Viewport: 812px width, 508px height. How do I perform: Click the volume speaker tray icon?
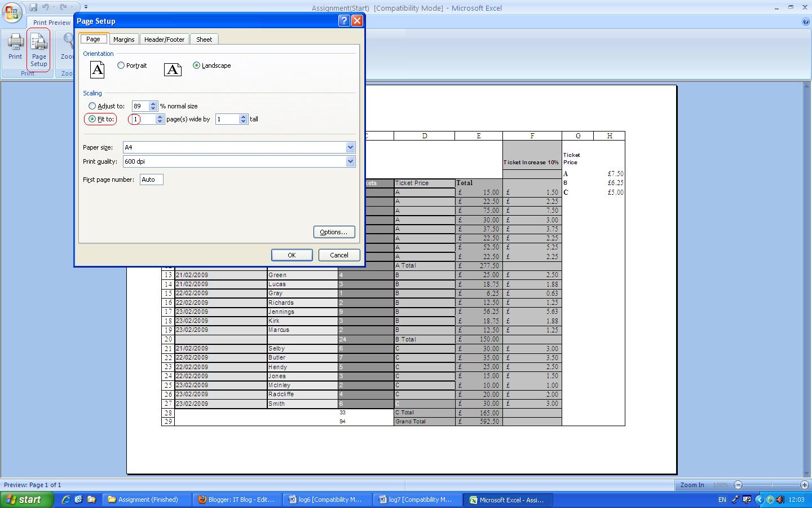click(x=780, y=500)
